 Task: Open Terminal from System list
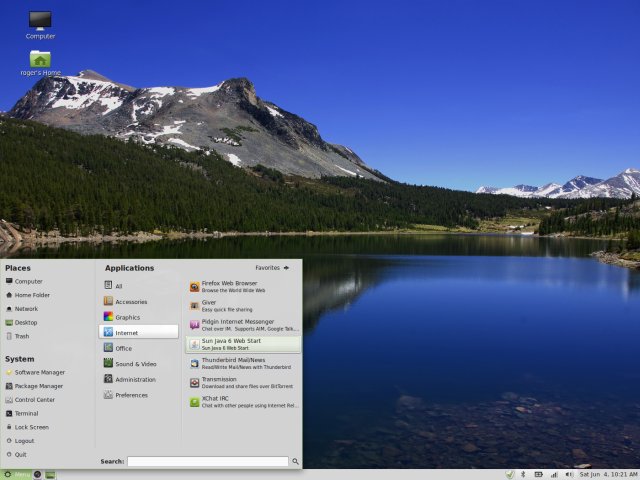(26, 413)
